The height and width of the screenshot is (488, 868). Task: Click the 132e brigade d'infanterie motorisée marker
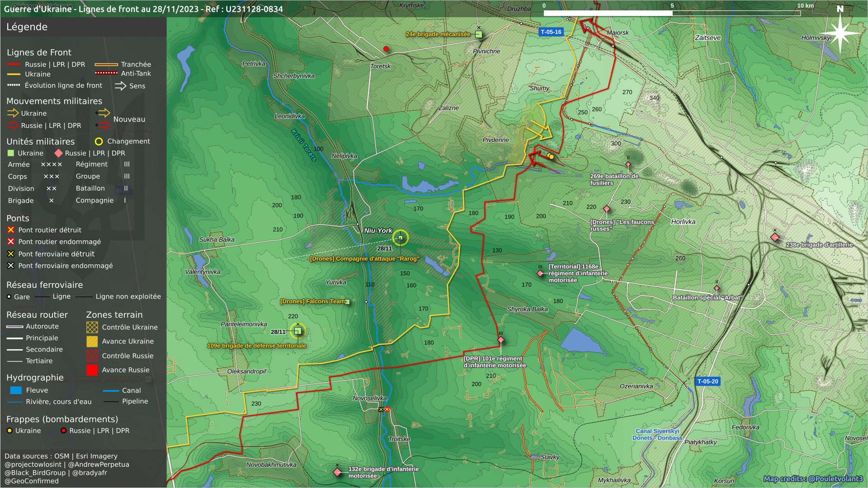(x=337, y=472)
